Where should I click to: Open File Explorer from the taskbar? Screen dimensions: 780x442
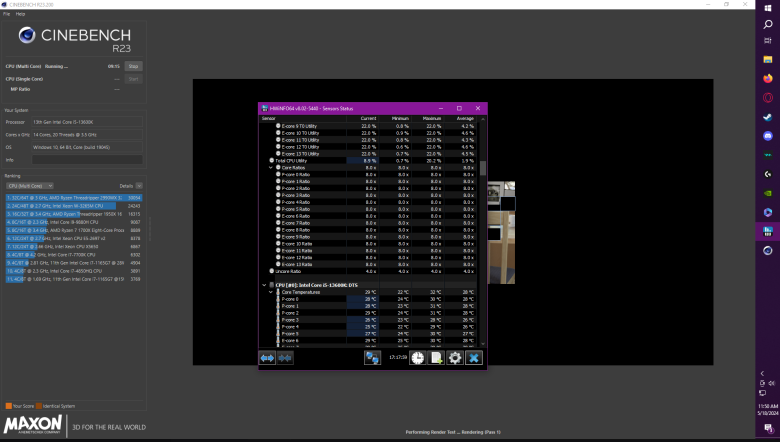[768, 59]
